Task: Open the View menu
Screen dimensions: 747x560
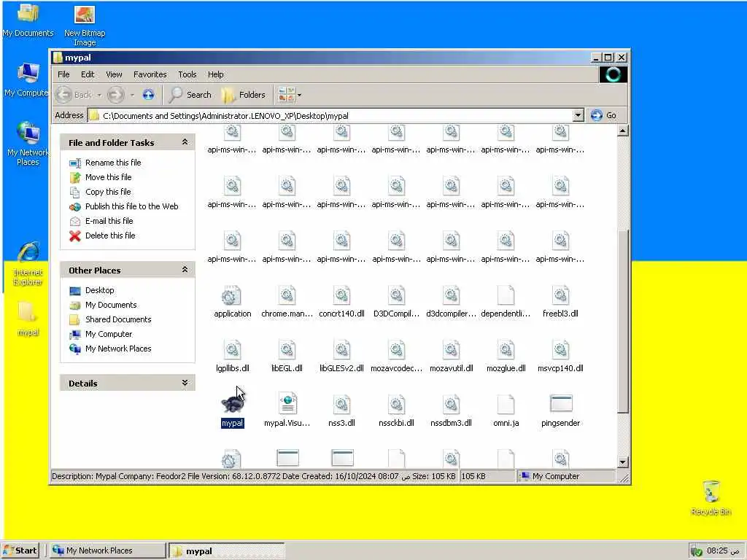Action: click(x=114, y=74)
